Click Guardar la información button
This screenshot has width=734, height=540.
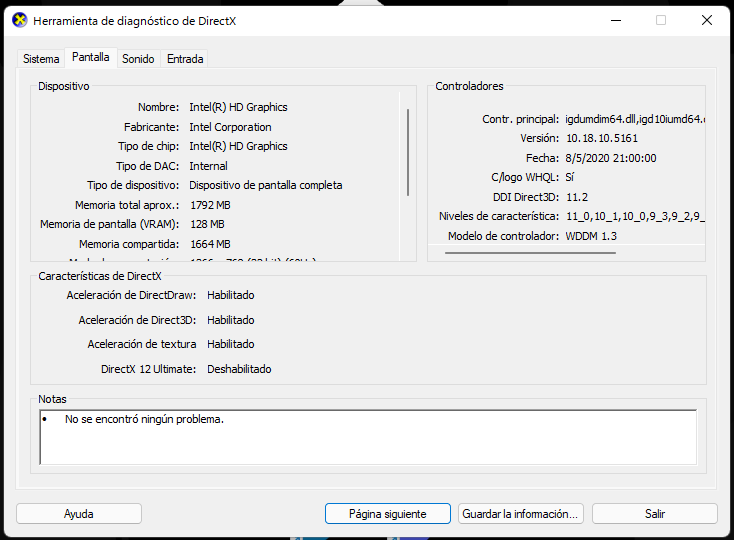(x=521, y=514)
